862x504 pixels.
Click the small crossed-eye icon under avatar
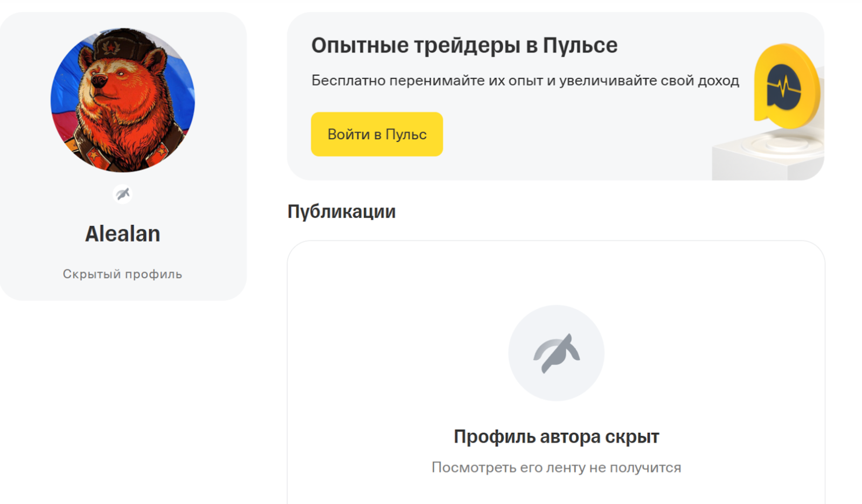[x=123, y=194]
